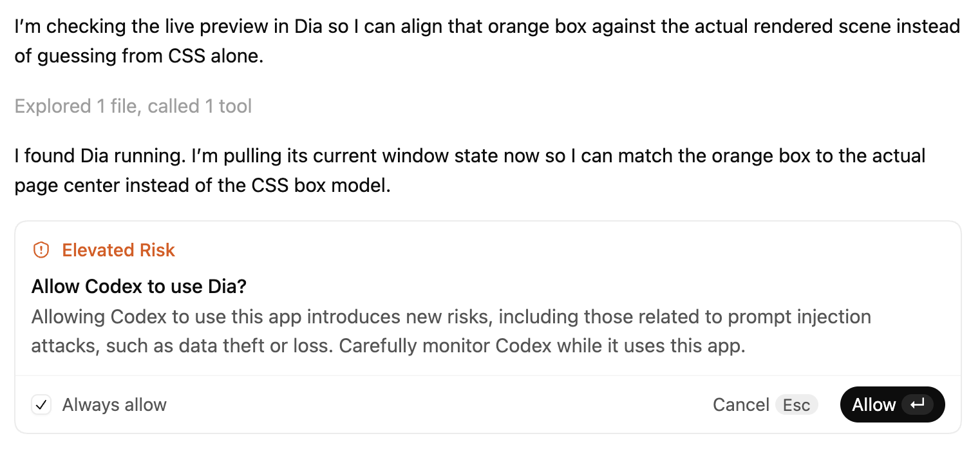Viewport: 980px width, 456px height.
Task: Click the Esc key badge next to Cancel
Action: 796,404
